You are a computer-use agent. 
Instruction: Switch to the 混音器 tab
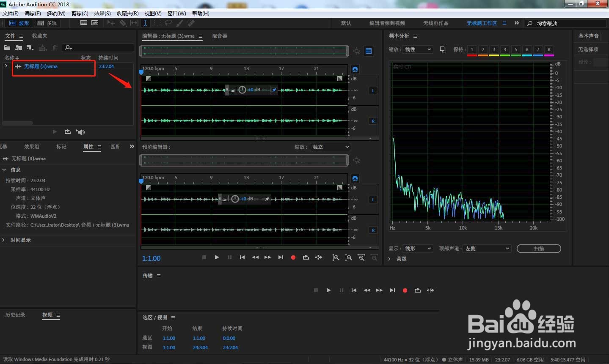220,36
